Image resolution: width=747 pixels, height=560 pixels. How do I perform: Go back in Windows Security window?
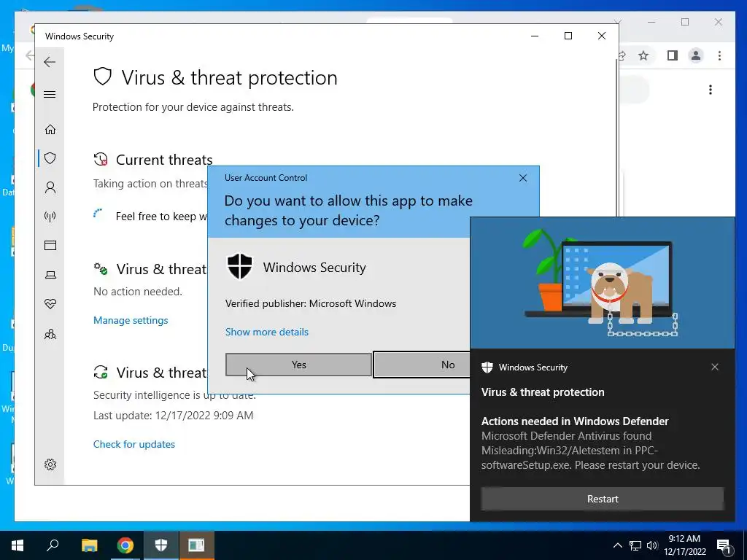[x=50, y=62]
